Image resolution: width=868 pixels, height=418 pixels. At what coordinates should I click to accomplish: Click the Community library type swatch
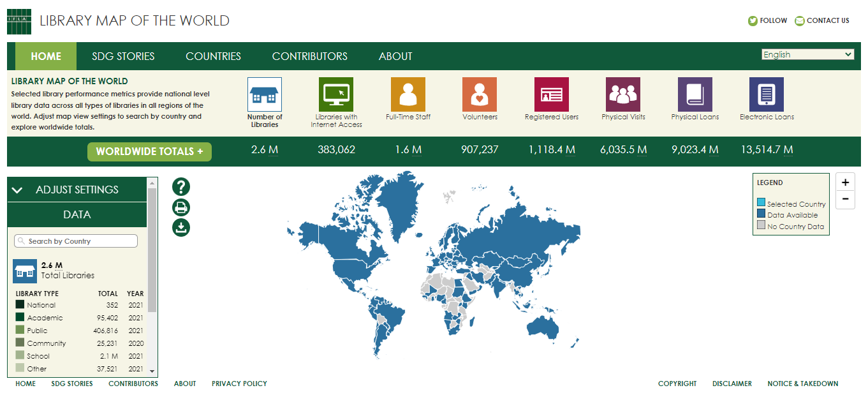[x=20, y=343]
